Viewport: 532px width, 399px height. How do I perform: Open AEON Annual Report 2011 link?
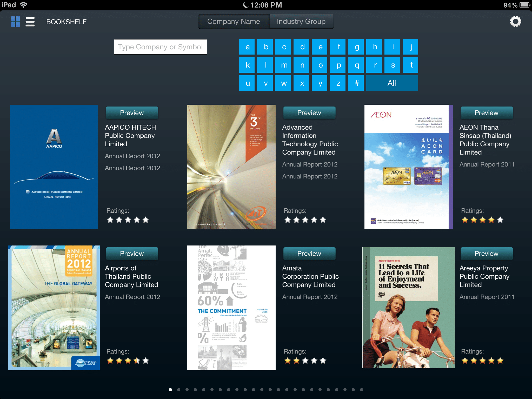tap(487, 164)
